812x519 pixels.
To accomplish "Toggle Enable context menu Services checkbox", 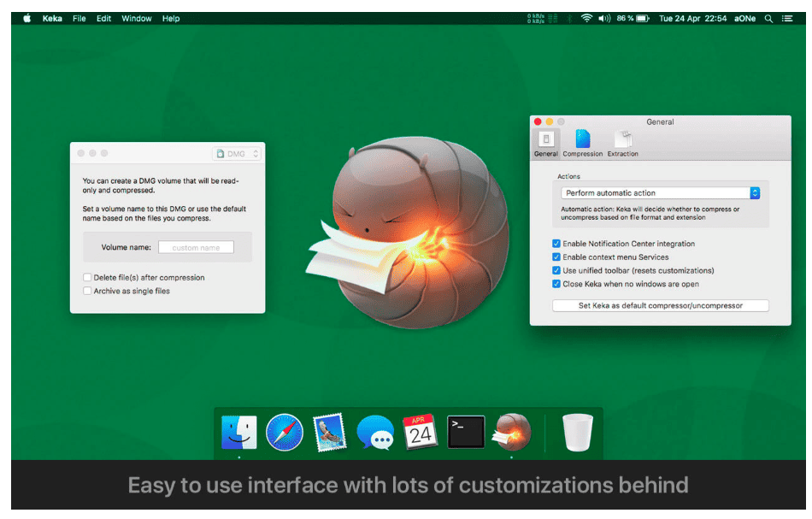I will tap(556, 257).
